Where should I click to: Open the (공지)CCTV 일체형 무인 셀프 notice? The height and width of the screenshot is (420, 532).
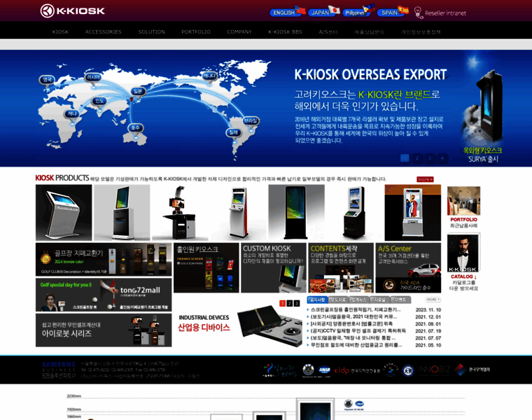358,331
